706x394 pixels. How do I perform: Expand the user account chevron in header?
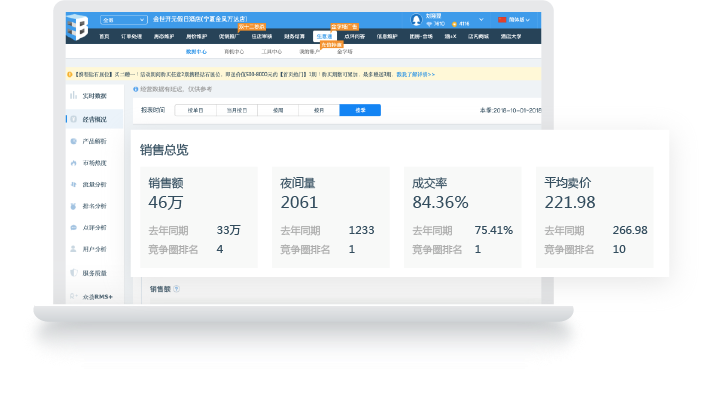pos(481,20)
